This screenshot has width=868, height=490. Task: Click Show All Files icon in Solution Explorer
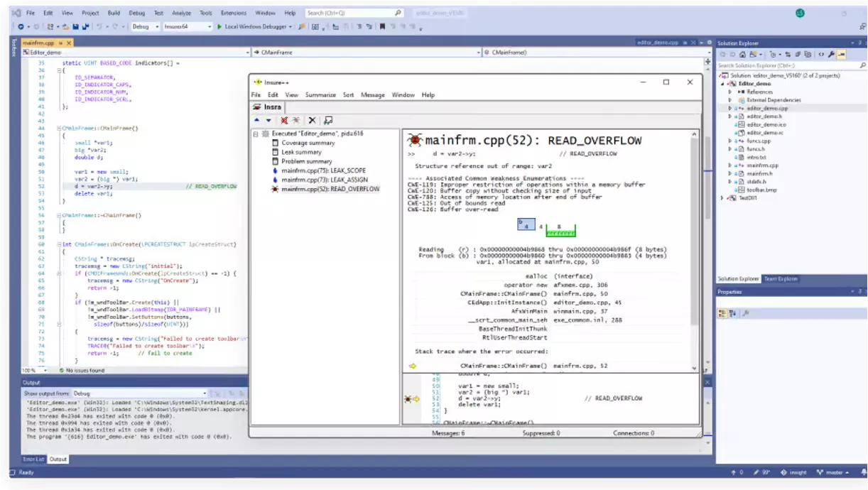coord(808,55)
